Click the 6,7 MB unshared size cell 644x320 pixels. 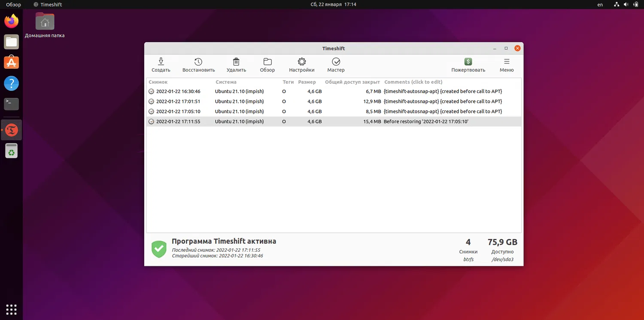pyautogui.click(x=374, y=91)
